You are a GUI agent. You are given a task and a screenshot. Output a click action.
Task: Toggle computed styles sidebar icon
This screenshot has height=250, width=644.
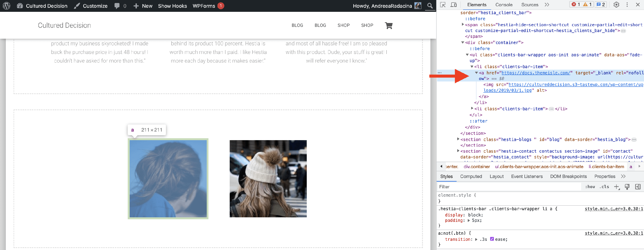pyautogui.click(x=638, y=187)
